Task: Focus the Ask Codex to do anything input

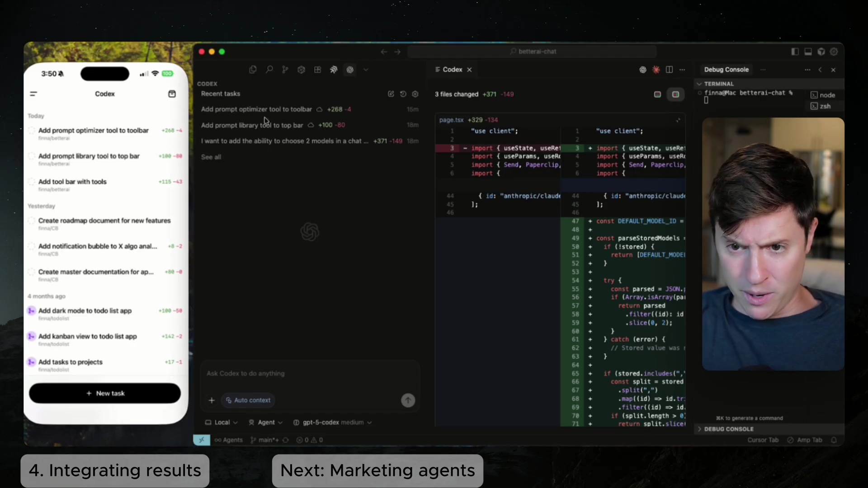Action: coord(310,374)
